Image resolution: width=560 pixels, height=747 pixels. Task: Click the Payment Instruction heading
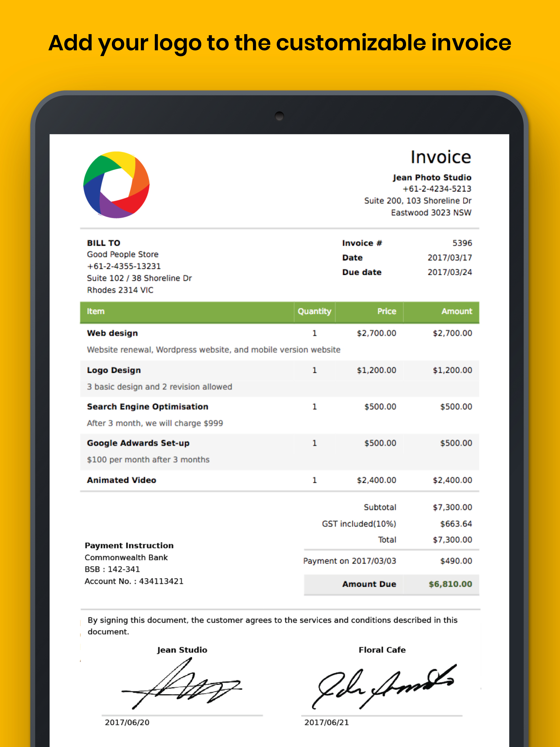[129, 545]
